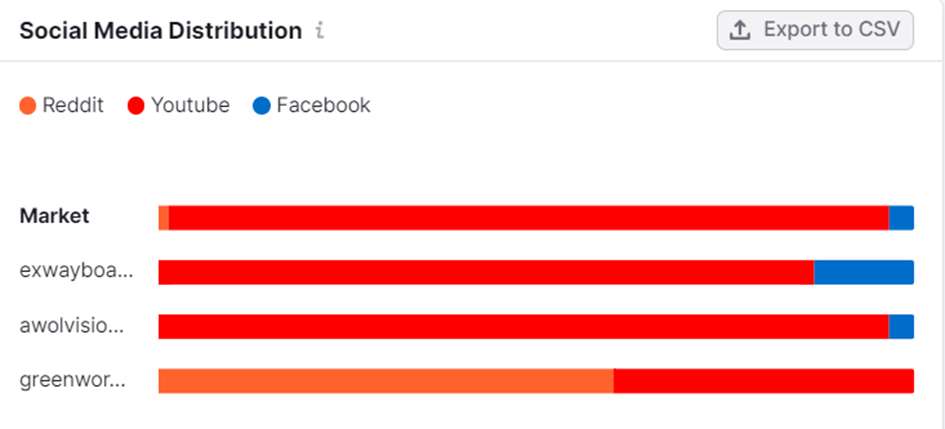Click the Export to CSV button
This screenshot has height=429, width=945.
(815, 30)
